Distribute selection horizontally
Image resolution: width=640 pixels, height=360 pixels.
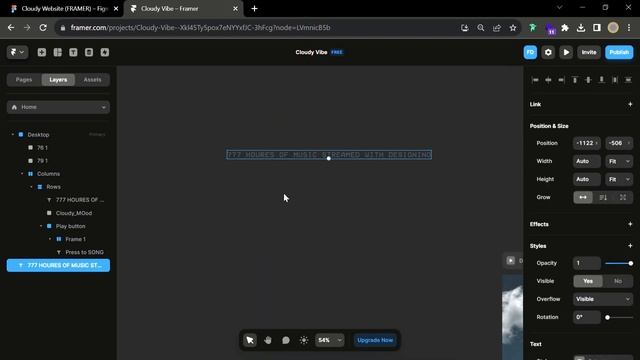tap(615, 80)
